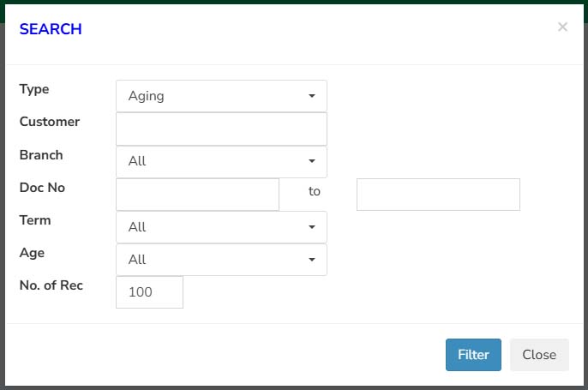Focus the Customer text field
The image size is (588, 390).
tap(221, 129)
